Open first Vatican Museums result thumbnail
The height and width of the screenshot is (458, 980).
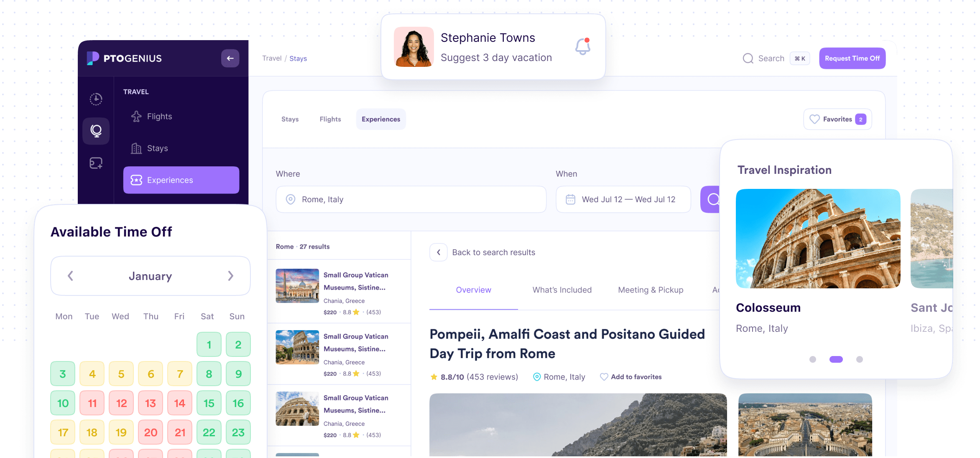pos(297,286)
